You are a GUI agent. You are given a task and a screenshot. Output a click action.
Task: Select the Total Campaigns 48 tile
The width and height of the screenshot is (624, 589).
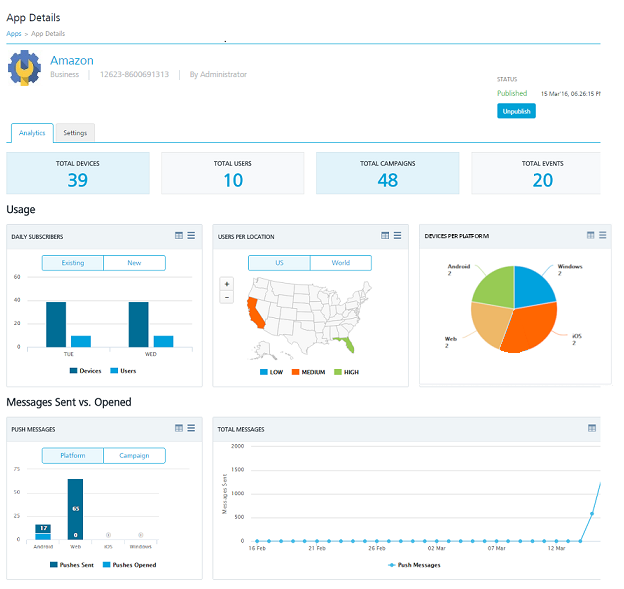(387, 173)
